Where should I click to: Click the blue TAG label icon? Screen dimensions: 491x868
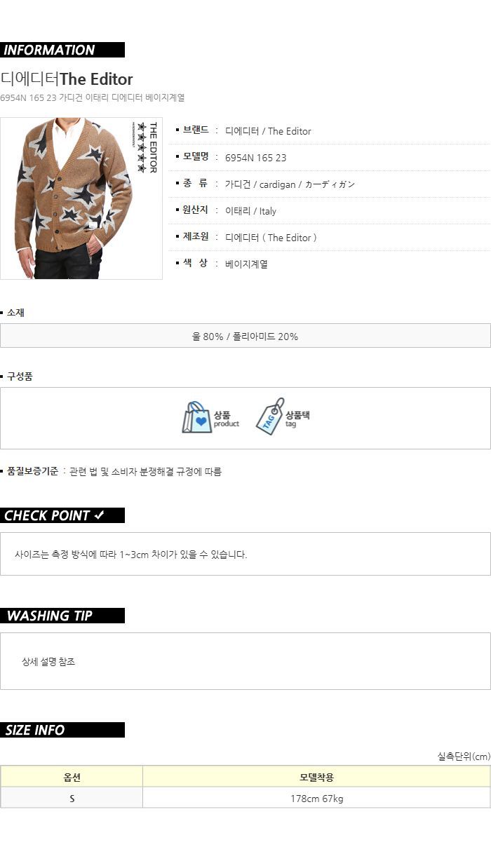pos(270,416)
